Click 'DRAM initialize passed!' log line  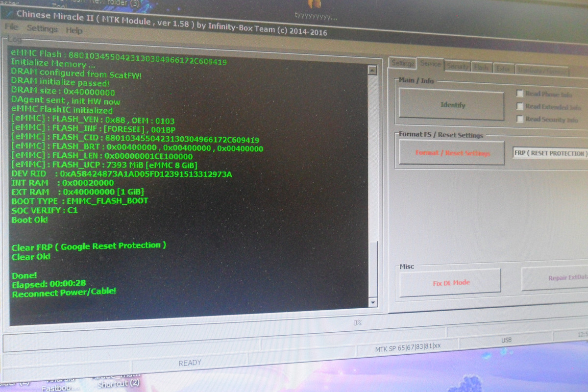tap(60, 82)
